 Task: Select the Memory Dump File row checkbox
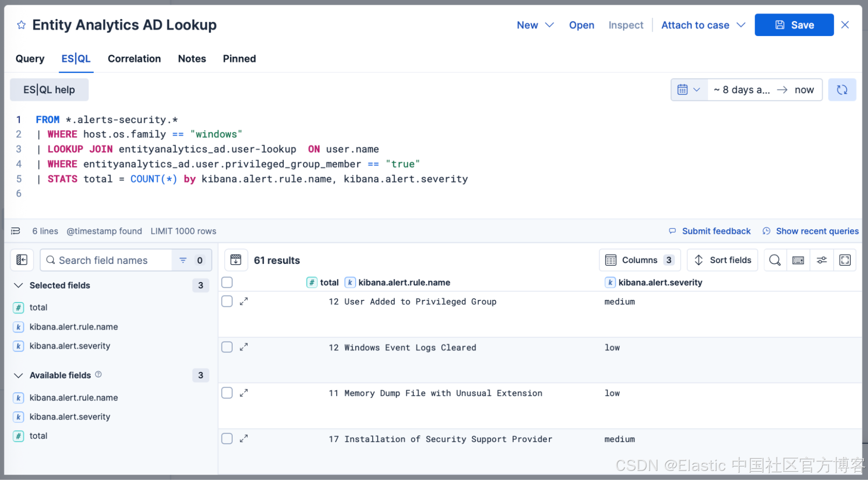(x=227, y=393)
